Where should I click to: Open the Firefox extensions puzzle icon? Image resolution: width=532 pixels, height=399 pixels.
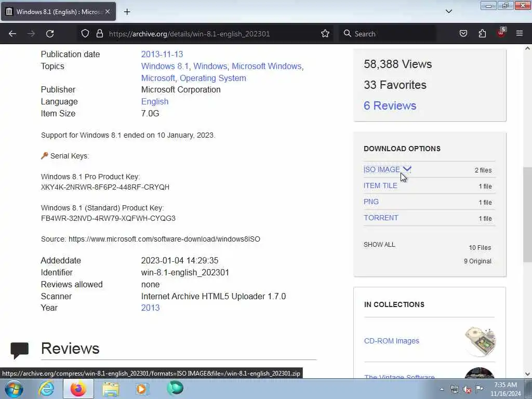point(482,34)
